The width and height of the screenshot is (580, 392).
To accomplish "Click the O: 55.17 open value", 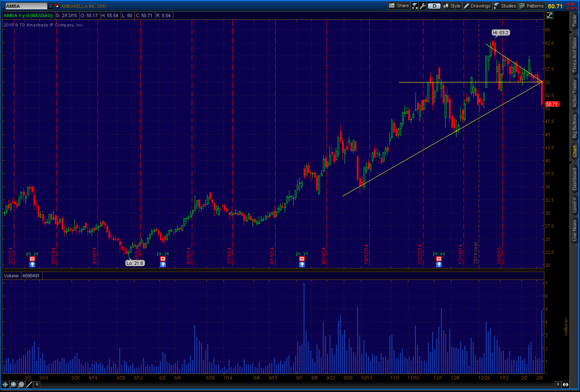I will coord(89,15).
